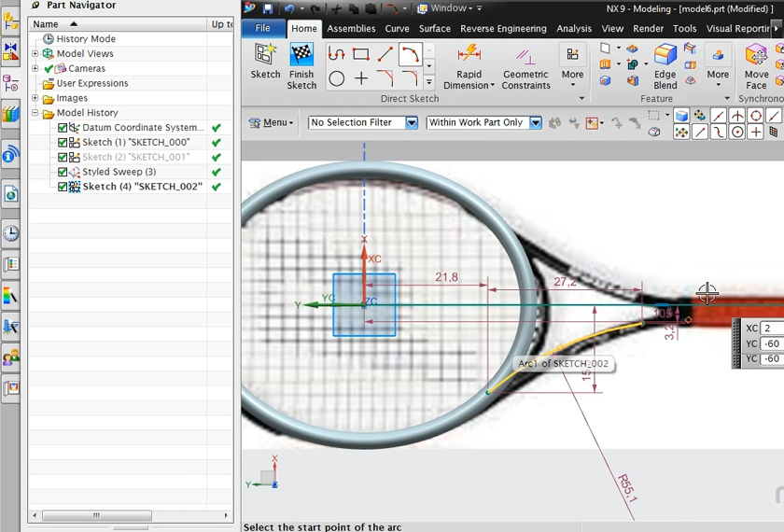
Task: Select the Rectangle sketch tool
Action: pyautogui.click(x=361, y=55)
